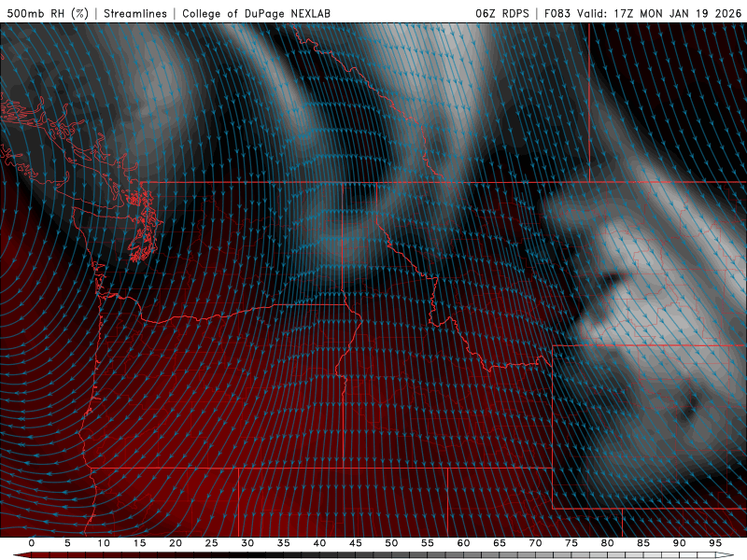Click the "Valid: 17Z MON JAN 19 2026" text

click(x=659, y=13)
